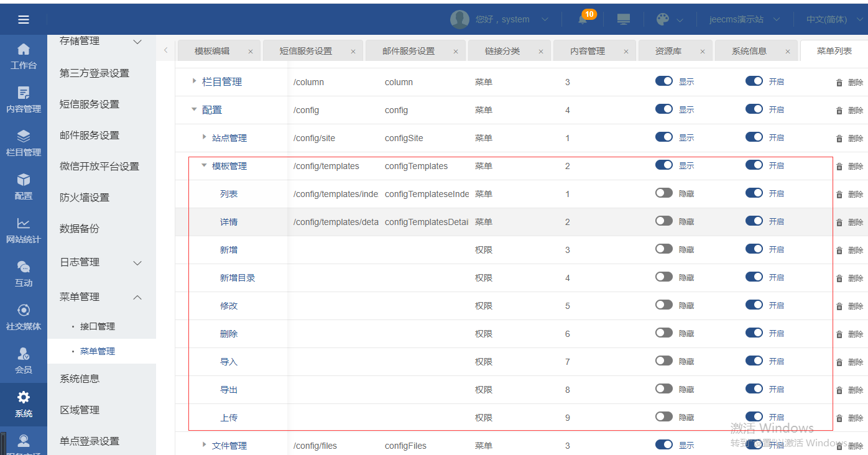Click the monitor display icon in header

pyautogui.click(x=624, y=19)
